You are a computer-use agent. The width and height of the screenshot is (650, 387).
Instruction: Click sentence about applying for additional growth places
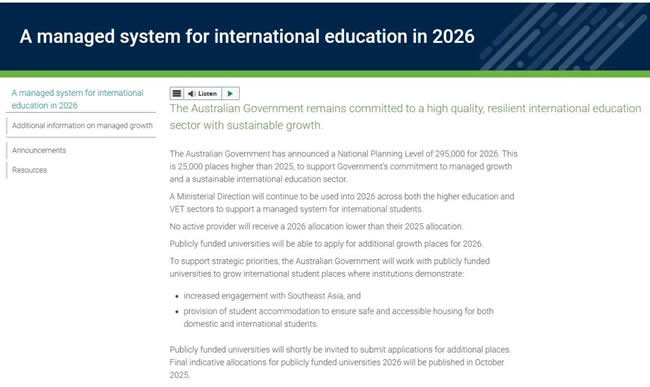click(326, 244)
